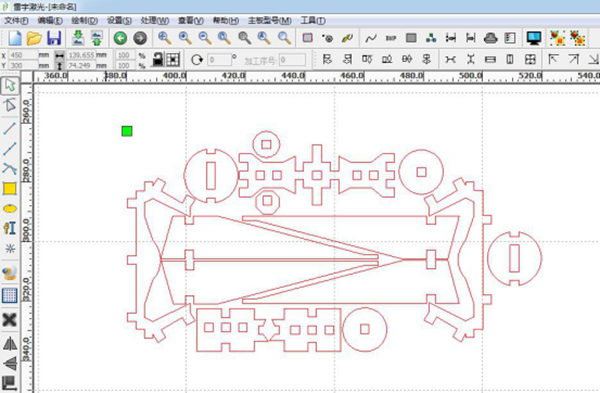This screenshot has width=600, height=393.
Task: Click the Y position field showing 300
Action: [23, 65]
